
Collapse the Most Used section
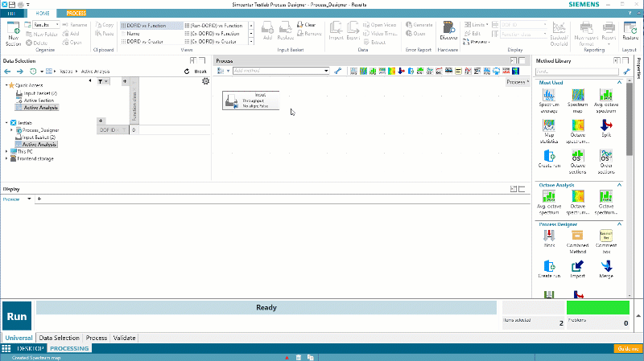click(x=619, y=83)
